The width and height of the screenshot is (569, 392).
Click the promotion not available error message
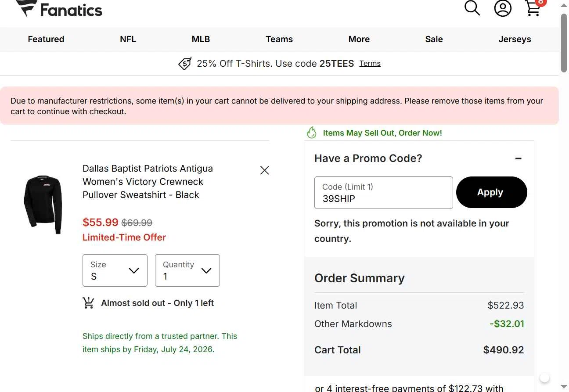[x=412, y=231]
